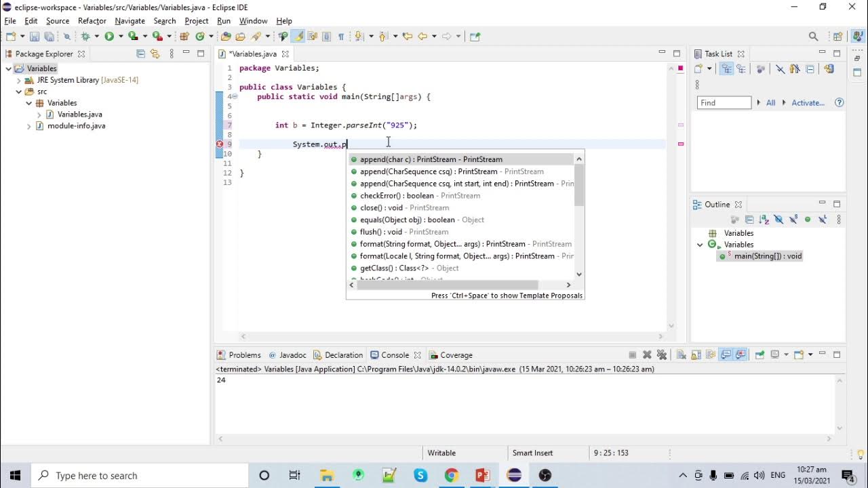Screen dimensions: 868x488
Task: Click Previous Annotation up arrow icon
Action: click(x=383, y=37)
